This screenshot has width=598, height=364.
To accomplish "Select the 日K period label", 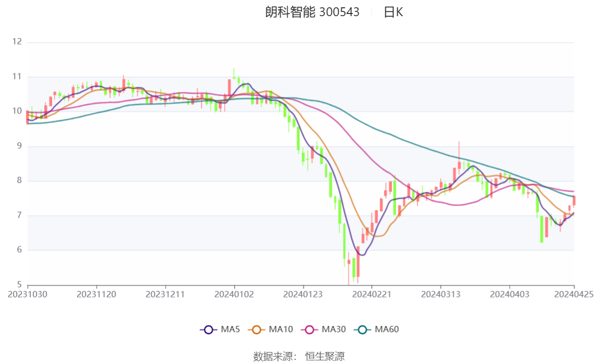I will (x=393, y=12).
